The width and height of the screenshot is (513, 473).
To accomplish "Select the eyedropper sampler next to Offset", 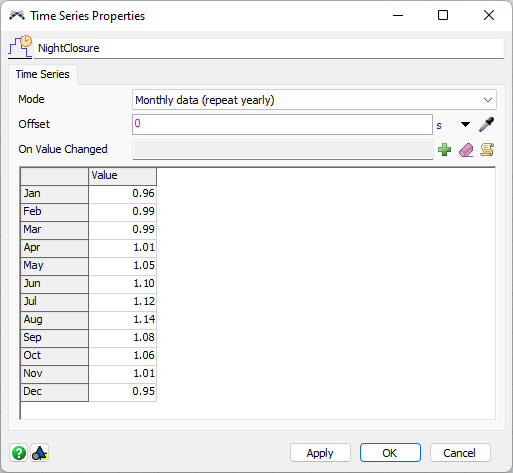I will [486, 125].
